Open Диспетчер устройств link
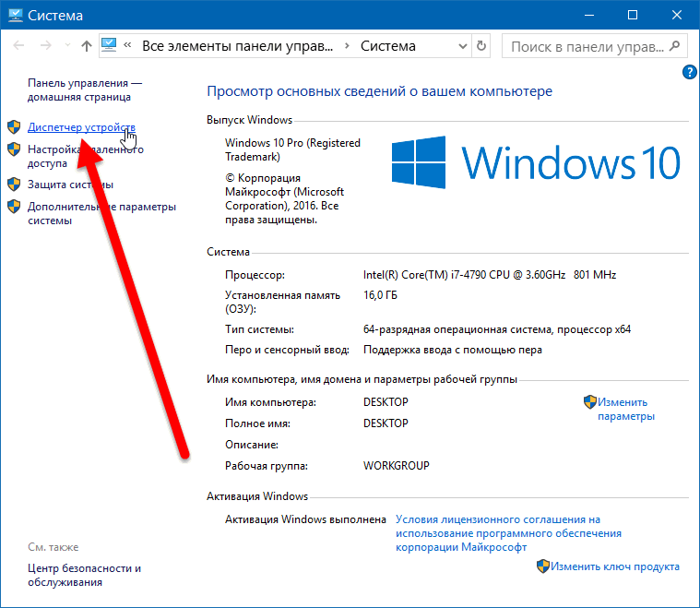The image size is (700, 608). [81, 127]
